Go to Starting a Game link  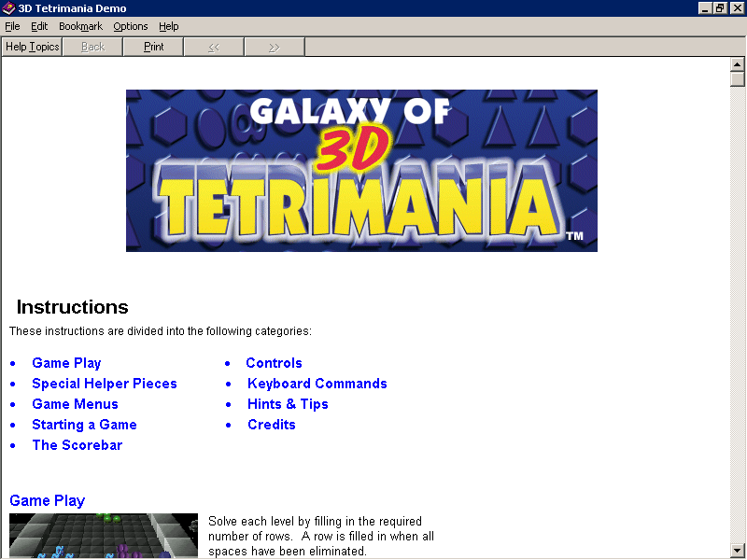(84, 425)
